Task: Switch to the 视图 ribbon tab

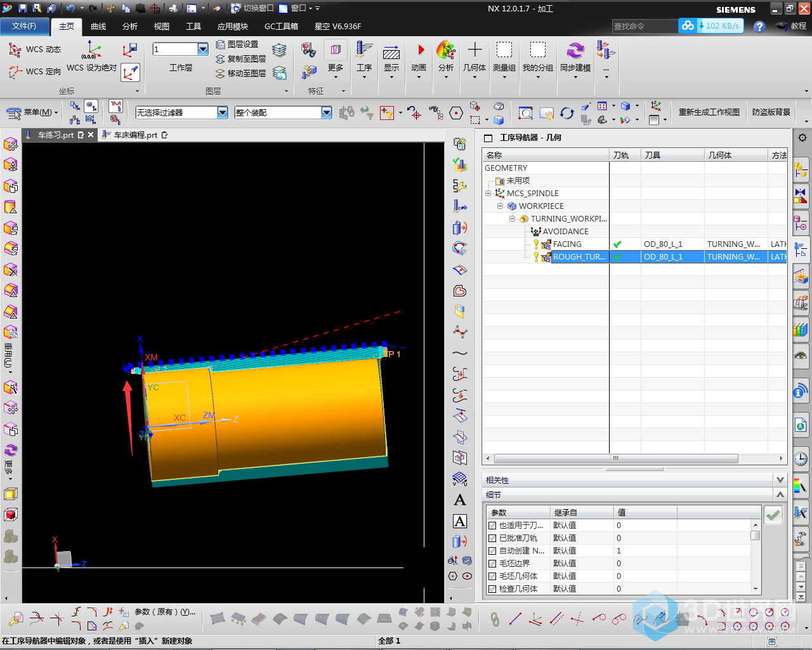Action: click(162, 26)
